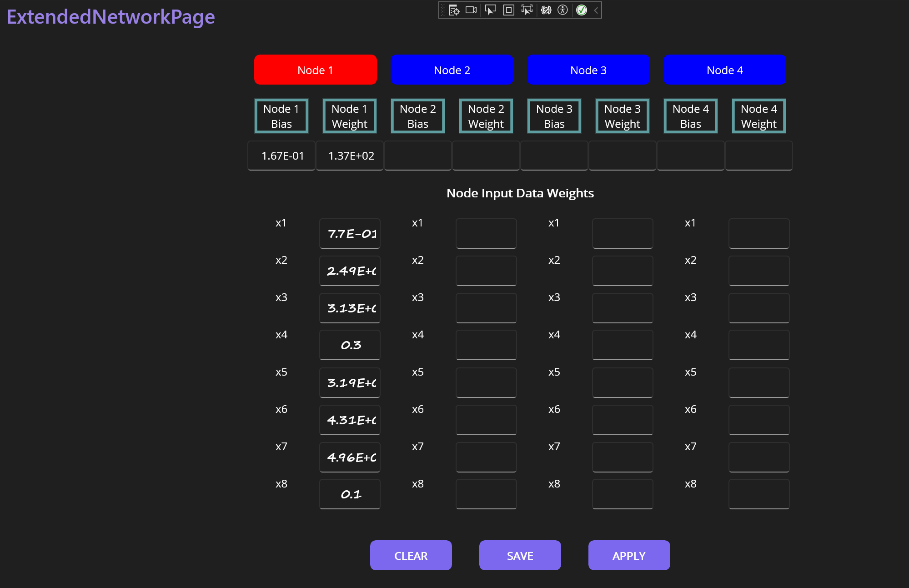
Task: Select the Node 2 toggle button
Action: [452, 70]
